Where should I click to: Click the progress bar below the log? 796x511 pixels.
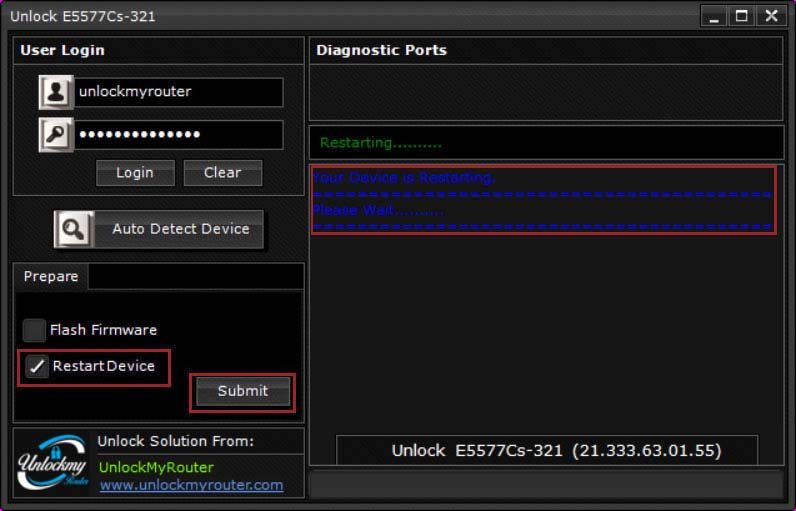pyautogui.click(x=547, y=485)
